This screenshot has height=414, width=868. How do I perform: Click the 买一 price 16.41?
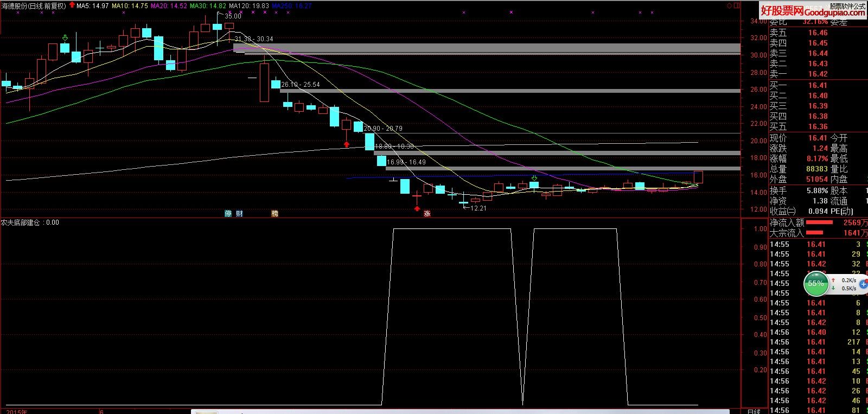pyautogui.click(x=818, y=85)
